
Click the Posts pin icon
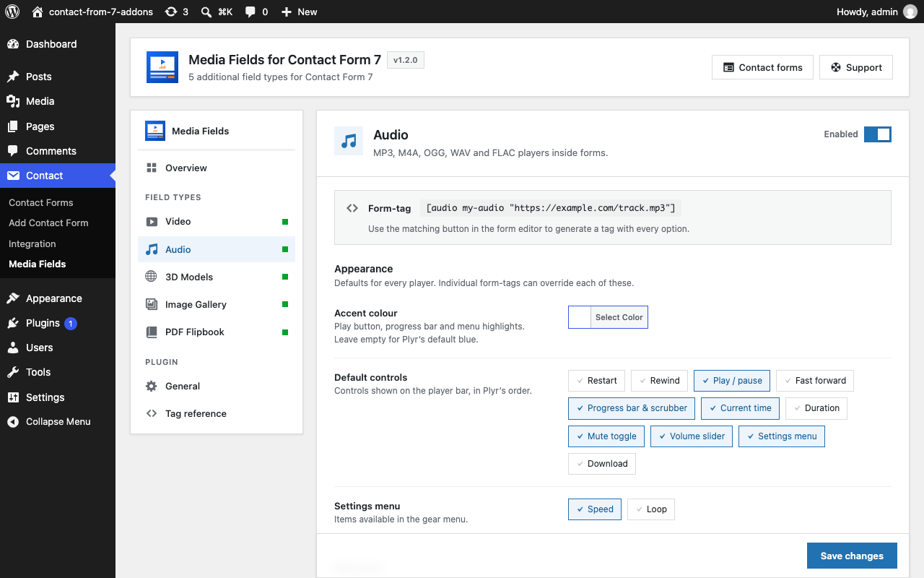click(x=13, y=77)
